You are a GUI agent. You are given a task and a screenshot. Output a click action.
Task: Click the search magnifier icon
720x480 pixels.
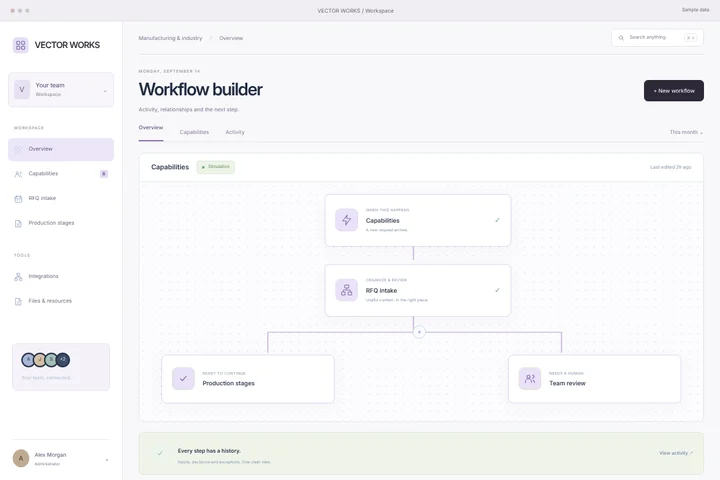[621, 38]
